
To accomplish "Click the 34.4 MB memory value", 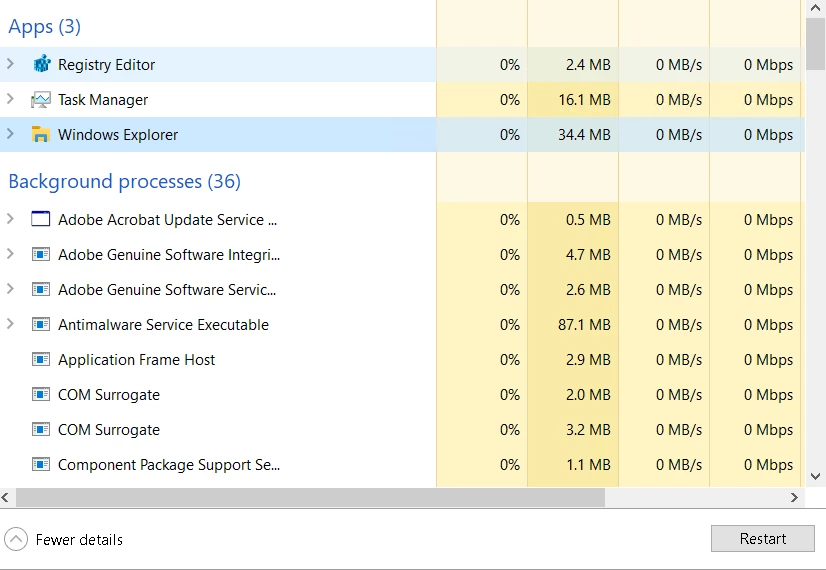I will (x=584, y=135).
